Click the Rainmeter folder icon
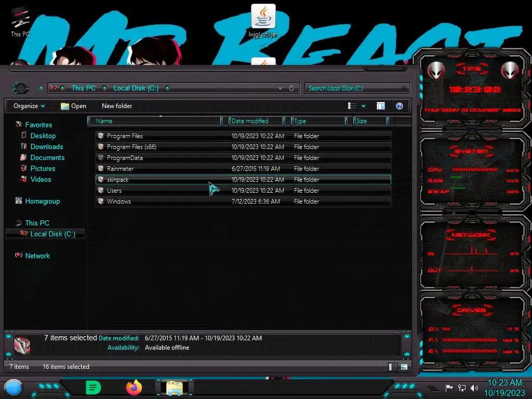Viewport: 532px width, 399px height. [x=101, y=168]
